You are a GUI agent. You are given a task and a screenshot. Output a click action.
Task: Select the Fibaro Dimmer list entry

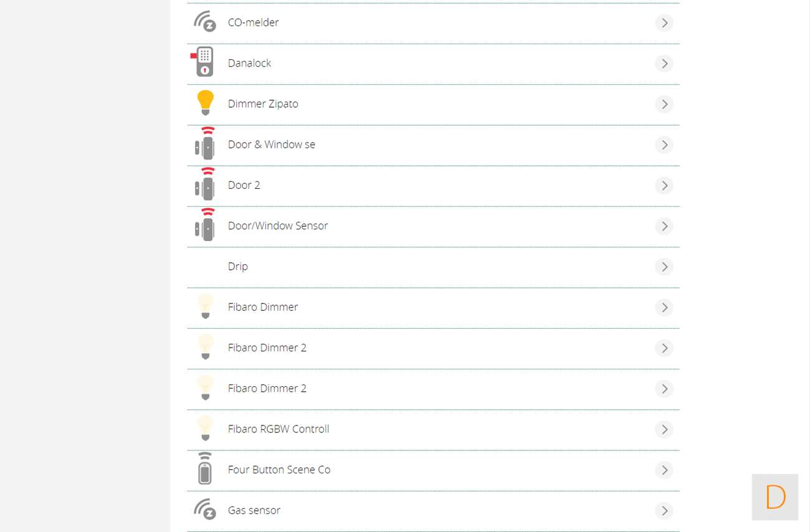263,307
